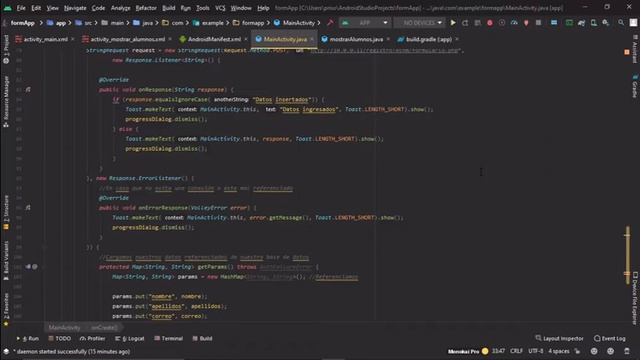640x360 pixels.
Task: Open the Refactor menu
Action: pos(146,8)
